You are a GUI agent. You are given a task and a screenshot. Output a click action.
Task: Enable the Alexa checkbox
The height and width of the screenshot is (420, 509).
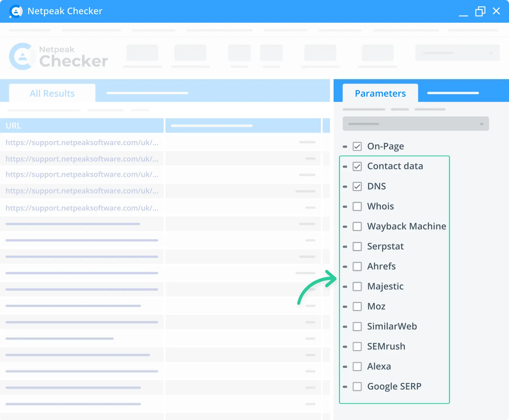coord(357,366)
